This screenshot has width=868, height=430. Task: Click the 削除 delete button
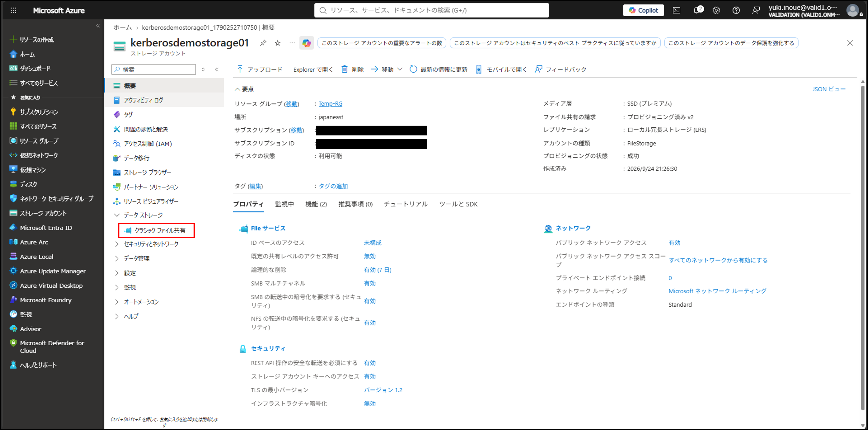352,69
